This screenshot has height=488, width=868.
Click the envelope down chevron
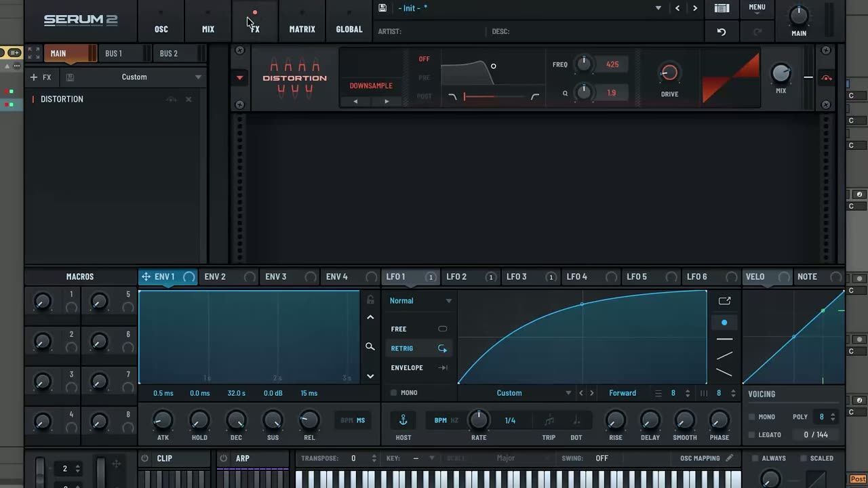(x=370, y=376)
